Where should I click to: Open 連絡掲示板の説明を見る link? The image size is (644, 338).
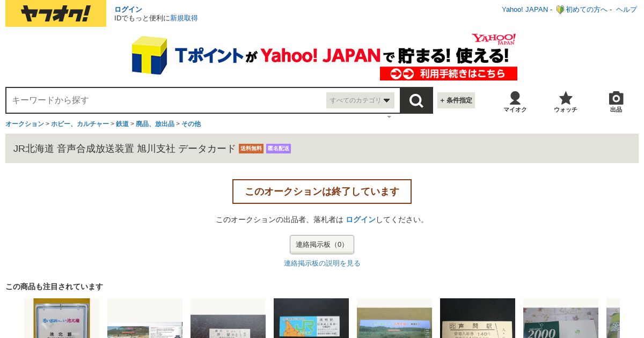pos(322,263)
